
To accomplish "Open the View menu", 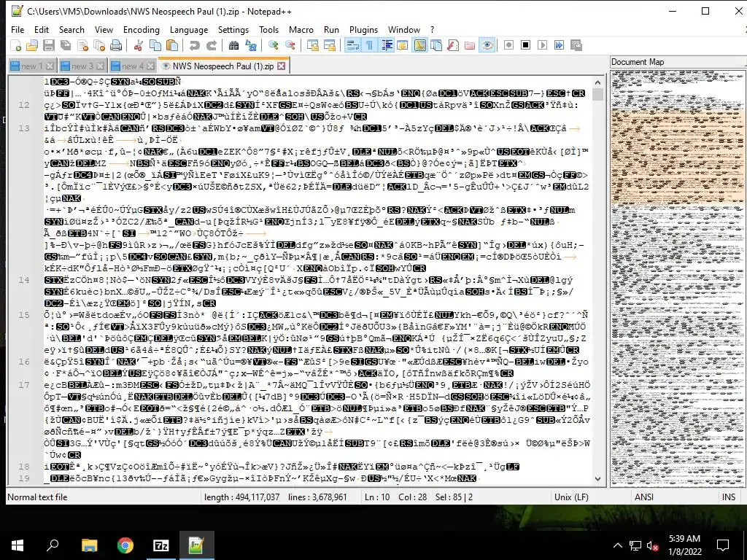I will point(104,29).
